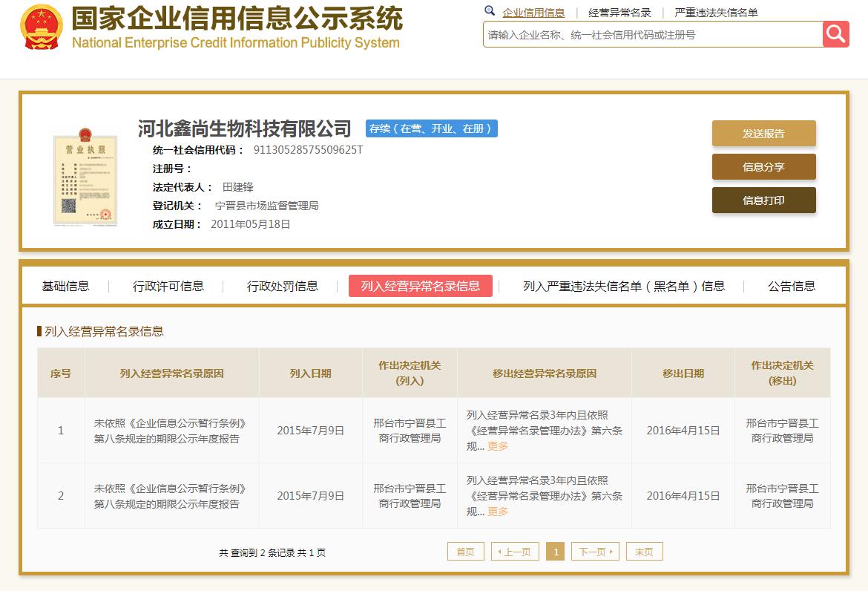Click the 移出日期 column header
The image size is (868, 591).
[683, 373]
